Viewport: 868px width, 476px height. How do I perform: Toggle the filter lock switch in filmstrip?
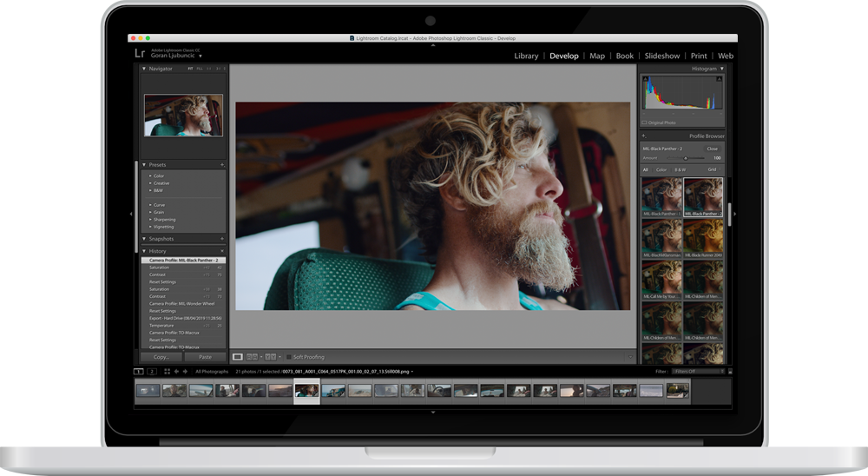[731, 371]
